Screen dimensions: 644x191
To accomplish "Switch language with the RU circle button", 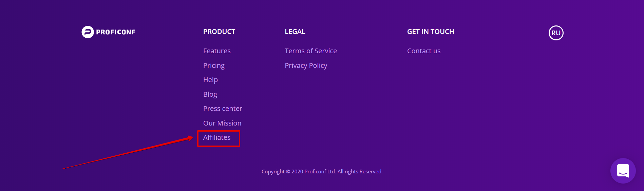I will (x=556, y=33).
